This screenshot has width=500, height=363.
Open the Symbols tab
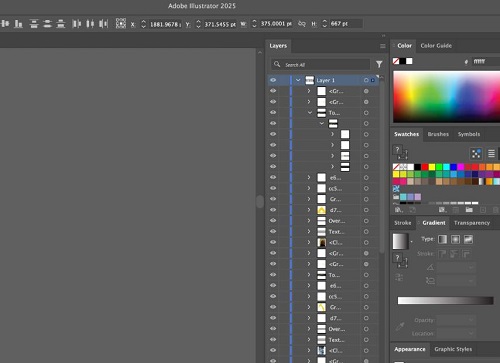pyautogui.click(x=469, y=134)
